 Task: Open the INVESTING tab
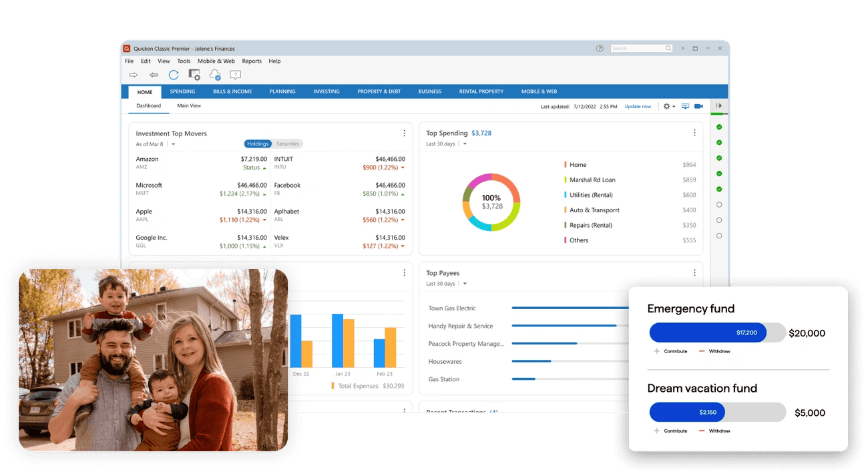(327, 91)
